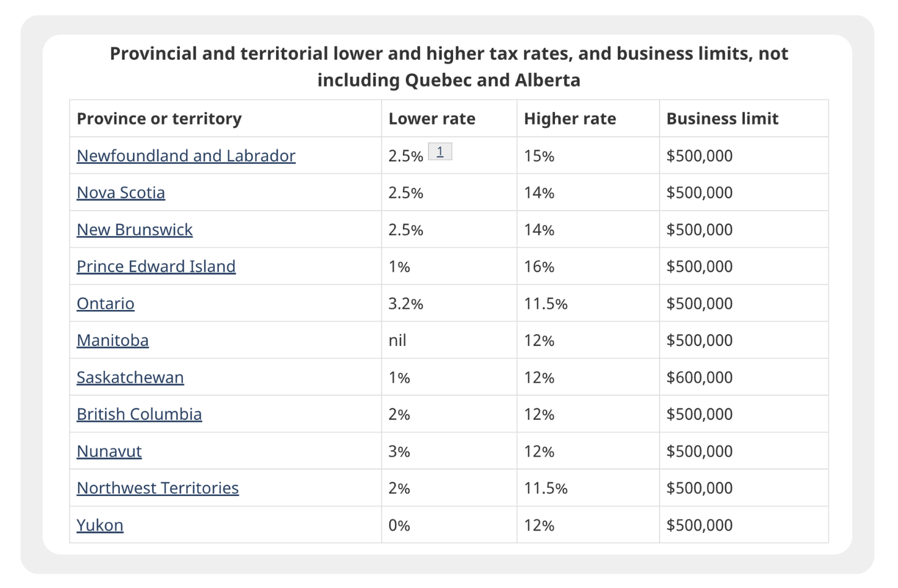This screenshot has width=898, height=588.
Task: Follow the Prince Edward Island link
Action: click(x=156, y=266)
